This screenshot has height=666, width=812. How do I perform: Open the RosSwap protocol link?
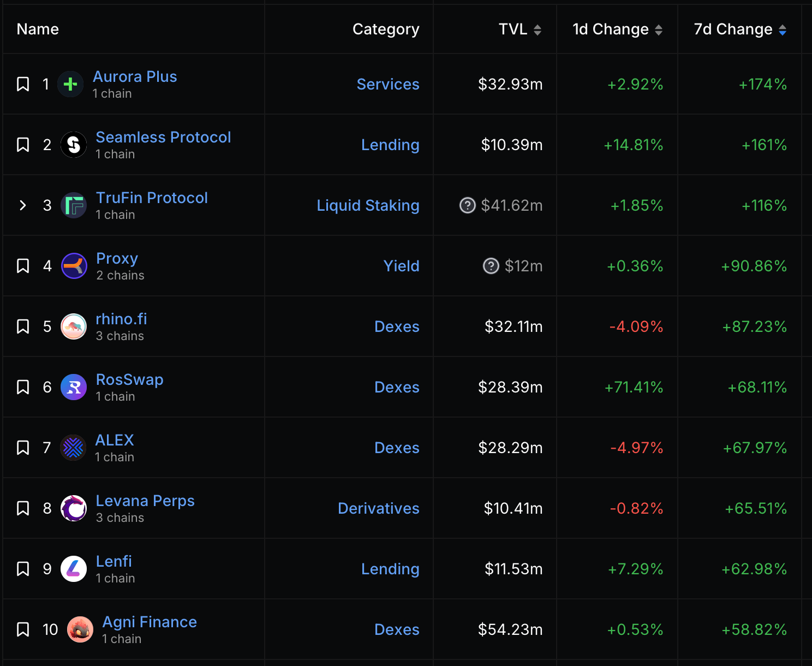[x=129, y=380]
